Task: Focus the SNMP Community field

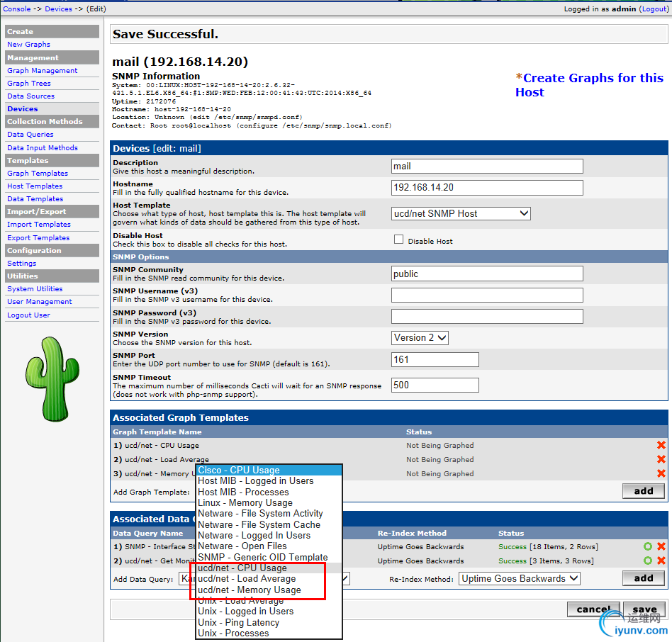Action: coord(487,274)
